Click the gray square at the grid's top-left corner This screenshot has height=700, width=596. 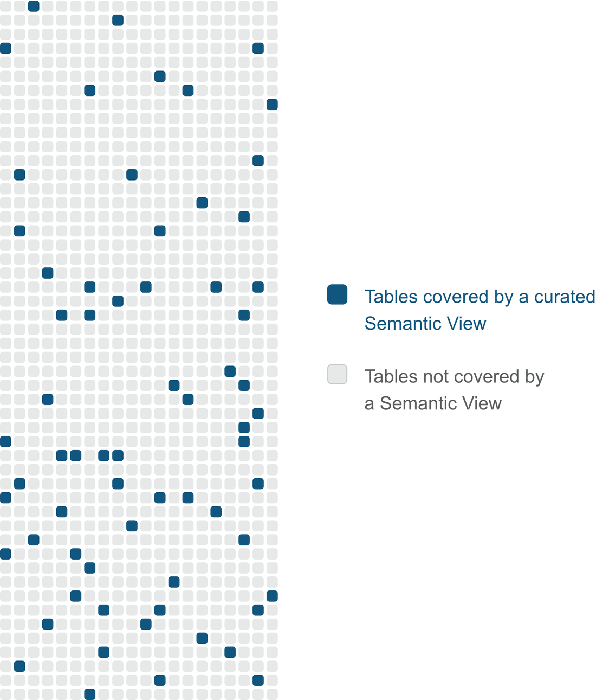[5, 6]
